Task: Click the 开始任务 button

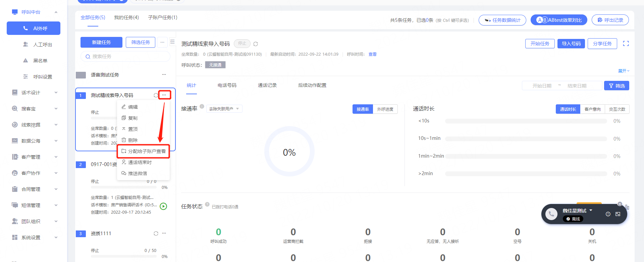Action: (540, 44)
